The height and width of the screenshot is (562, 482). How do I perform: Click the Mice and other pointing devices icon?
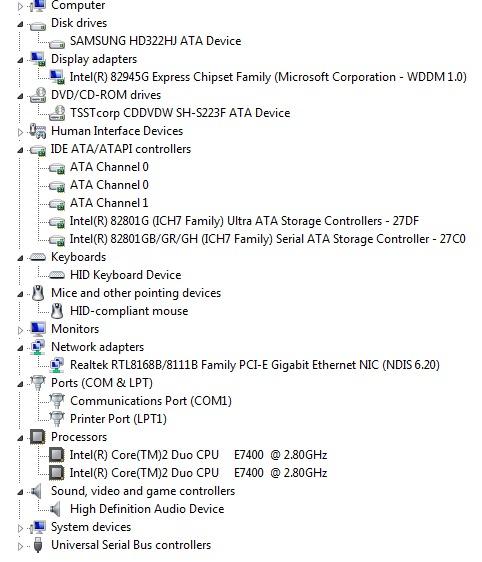38,293
